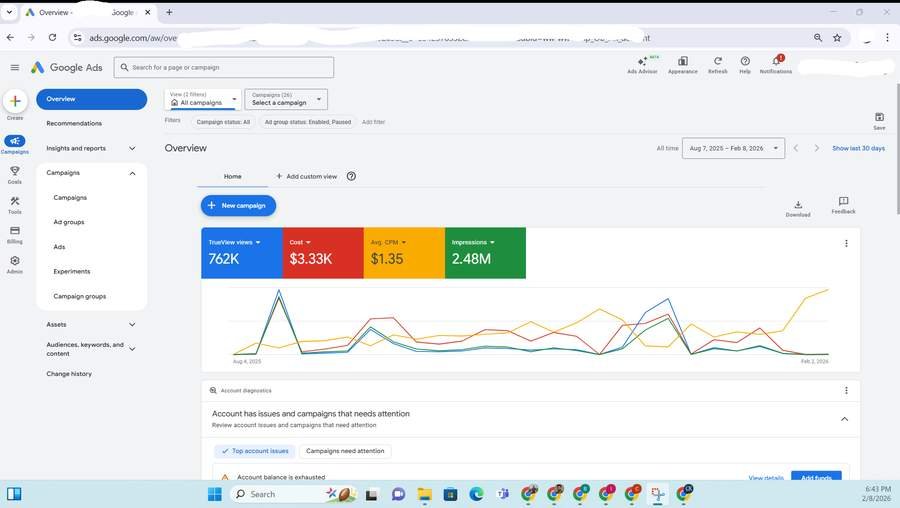Open Account diagnostics three-dot menu

[846, 390]
